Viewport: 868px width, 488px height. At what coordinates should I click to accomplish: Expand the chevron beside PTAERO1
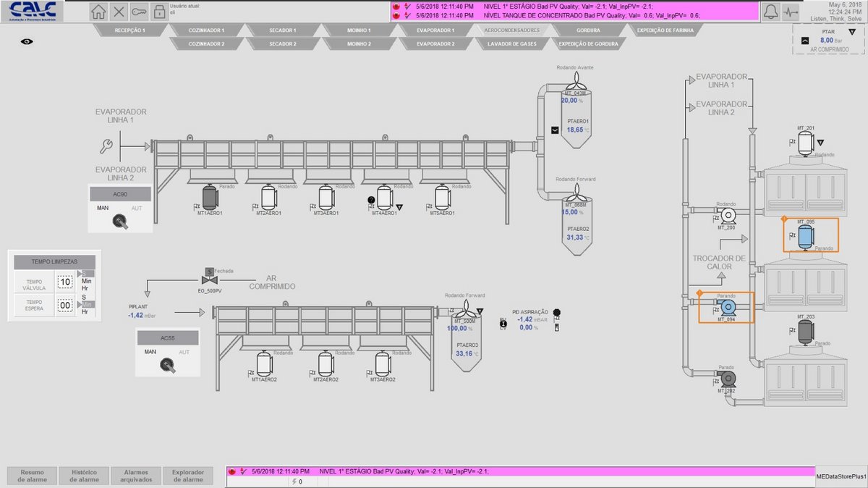tap(555, 130)
